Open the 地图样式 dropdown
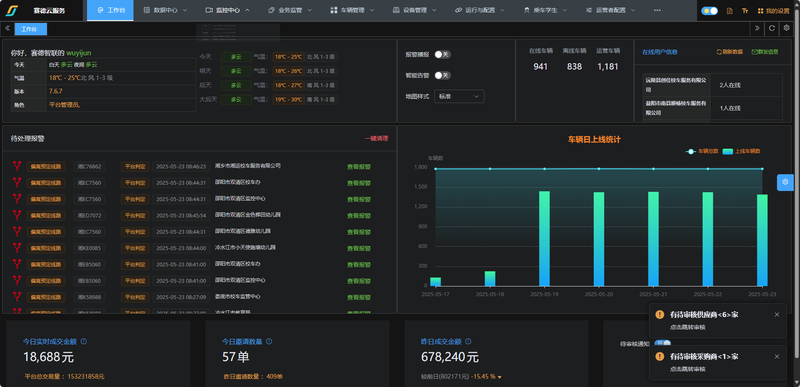The width and height of the screenshot is (800, 387). click(x=459, y=96)
